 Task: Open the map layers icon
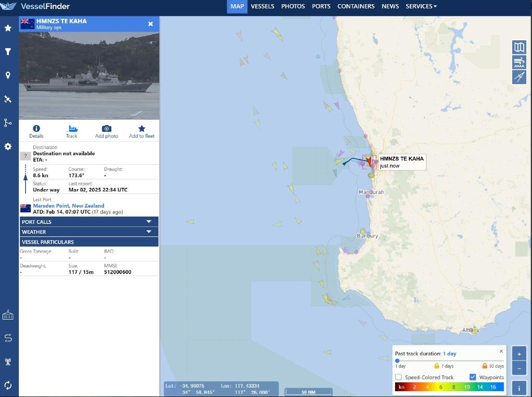pos(519,47)
